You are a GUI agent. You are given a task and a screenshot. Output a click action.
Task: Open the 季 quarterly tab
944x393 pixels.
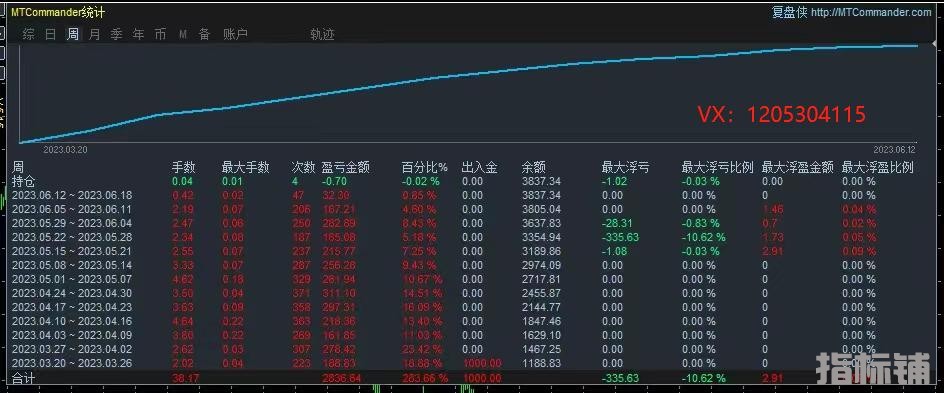tap(116, 34)
